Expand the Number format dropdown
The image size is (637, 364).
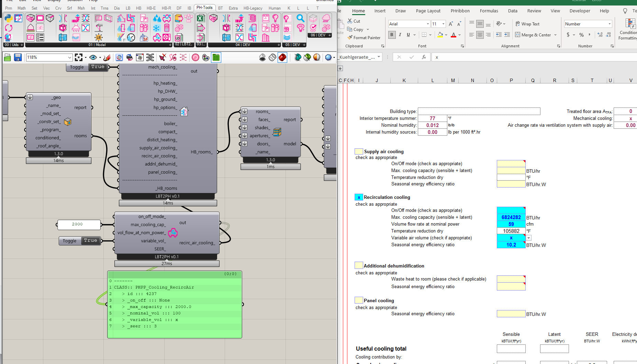[x=610, y=24]
